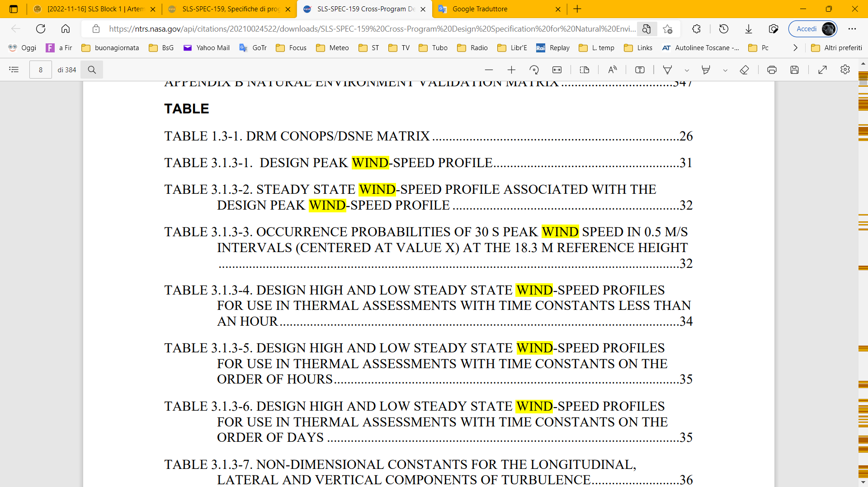868x487 pixels.
Task: Select the Erase tool
Action: (744, 70)
